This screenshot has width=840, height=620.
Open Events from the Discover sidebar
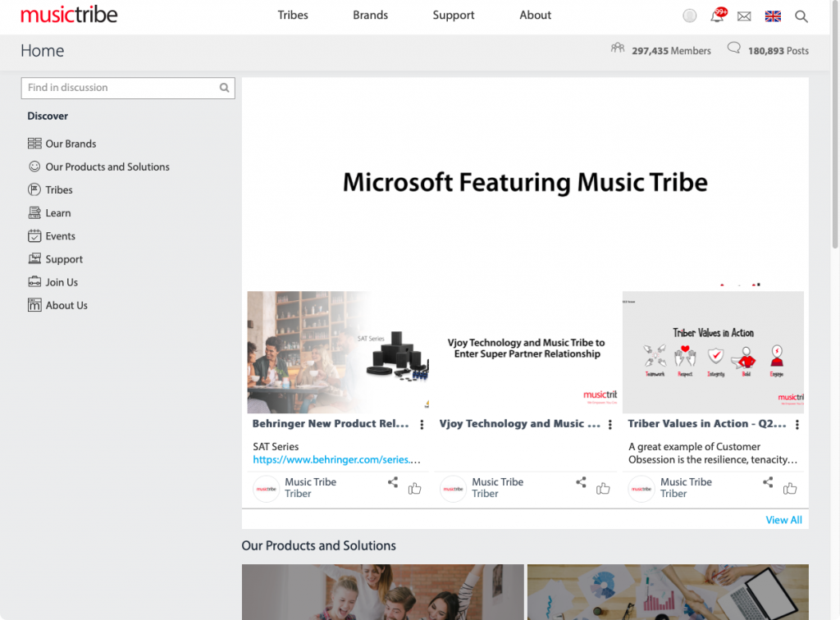point(60,236)
